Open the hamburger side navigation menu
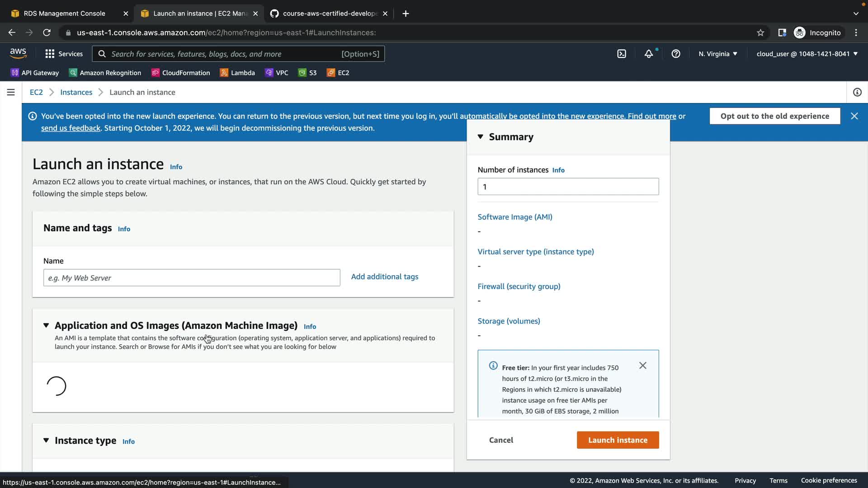Image resolution: width=868 pixels, height=488 pixels. 11,92
